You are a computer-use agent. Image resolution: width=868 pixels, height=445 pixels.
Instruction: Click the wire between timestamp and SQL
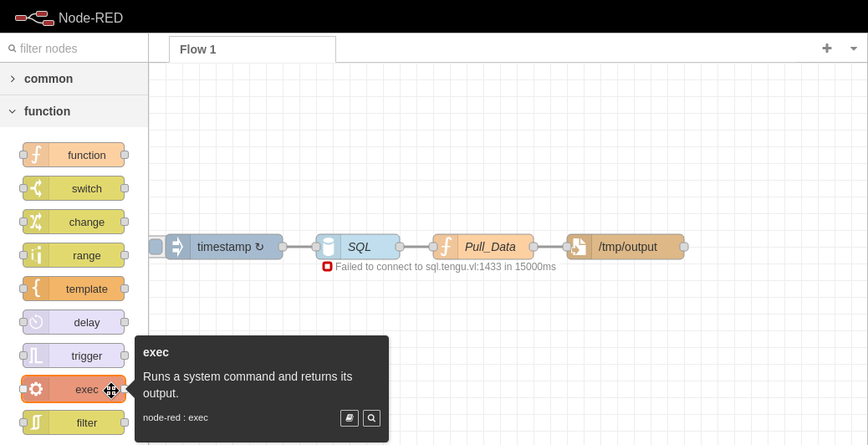299,247
